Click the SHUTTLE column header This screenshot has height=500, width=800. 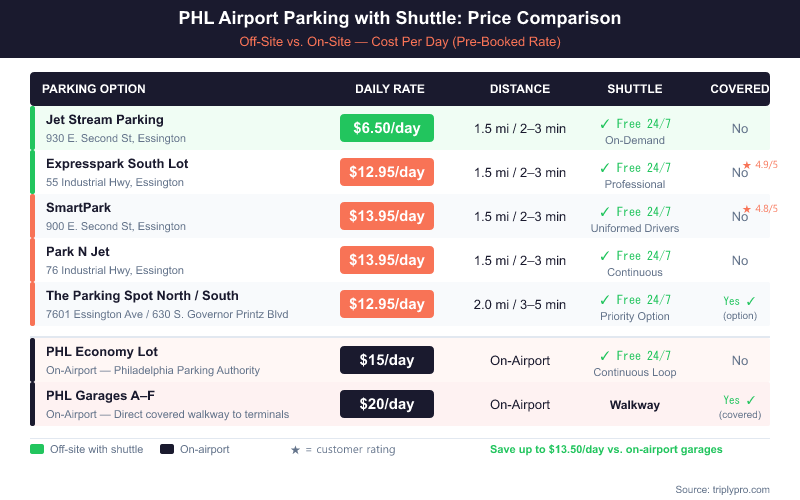pos(635,89)
